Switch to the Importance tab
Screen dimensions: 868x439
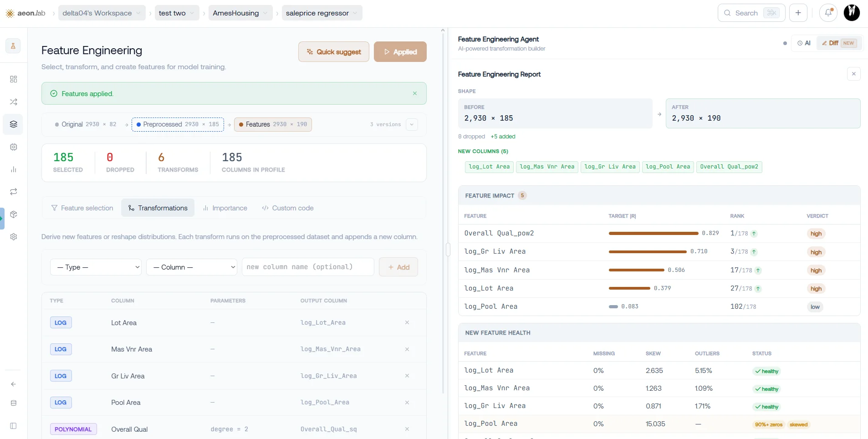225,208
